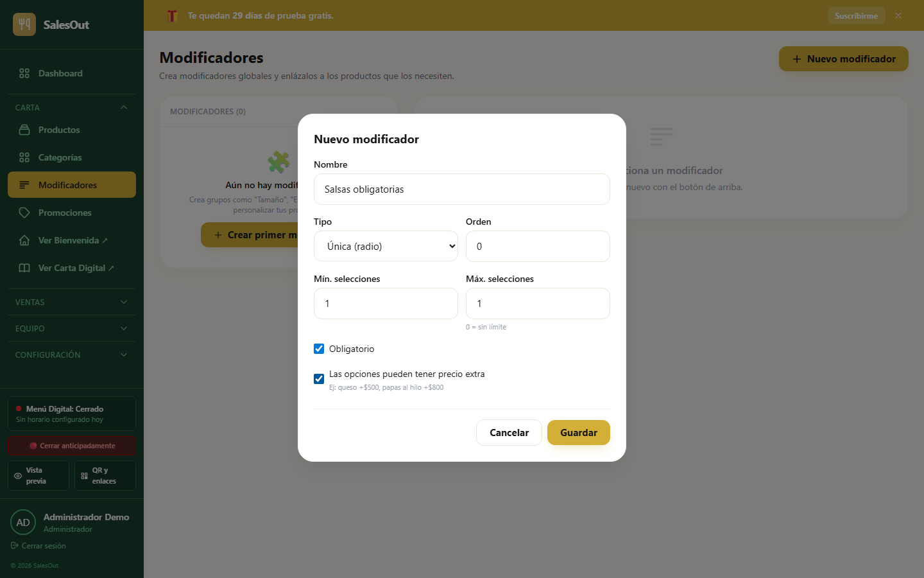Open the Tipo dropdown Única (radio)

[386, 246]
